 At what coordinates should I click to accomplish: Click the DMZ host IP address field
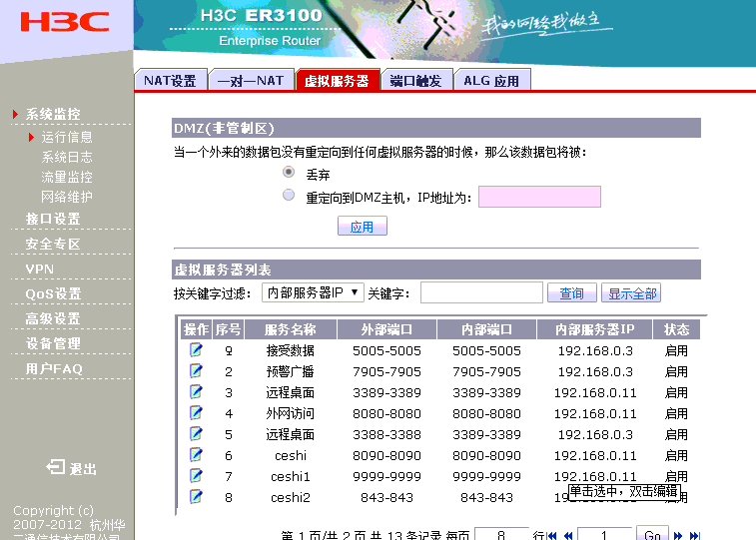coord(539,197)
